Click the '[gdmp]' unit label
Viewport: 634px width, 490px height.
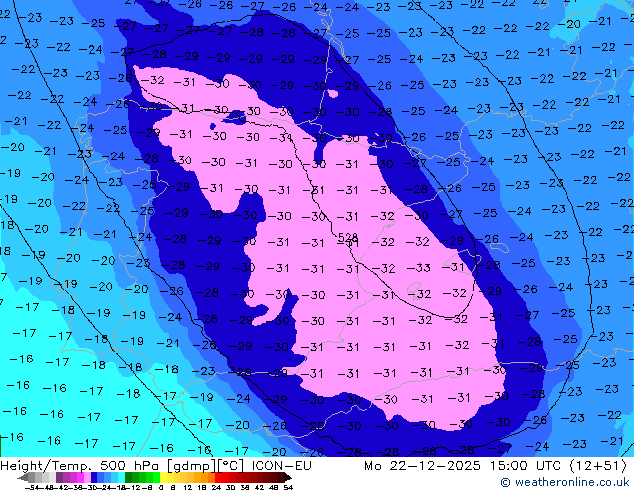(192, 466)
